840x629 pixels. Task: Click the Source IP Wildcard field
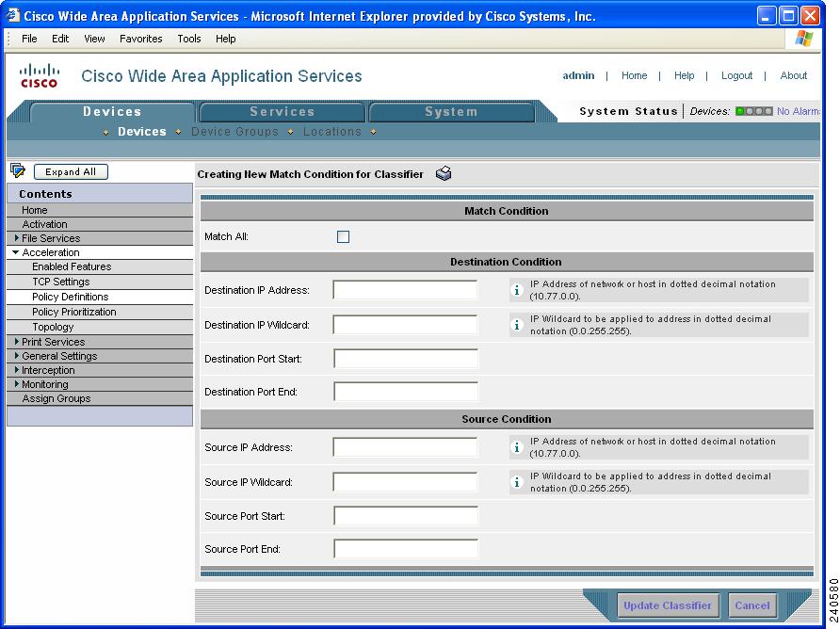click(405, 482)
